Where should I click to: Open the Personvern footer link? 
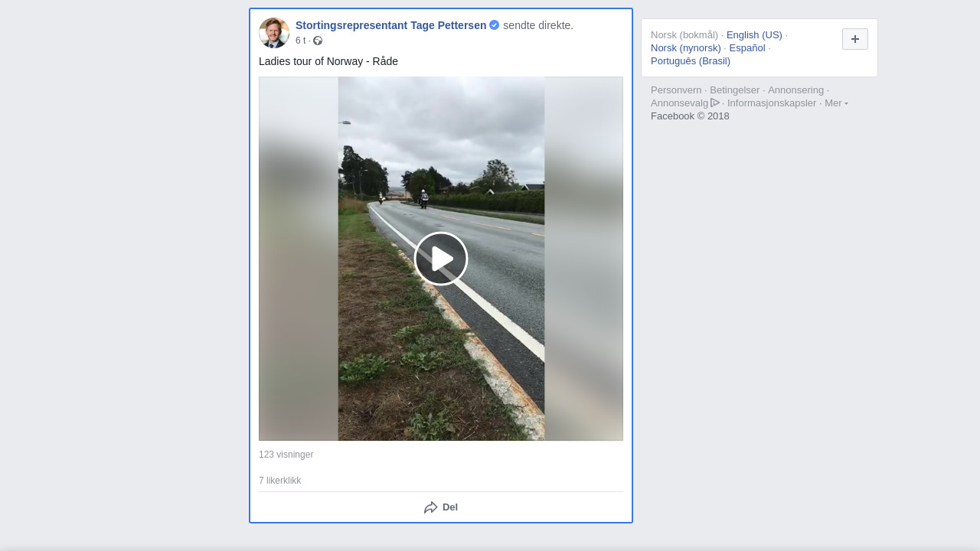coord(676,90)
